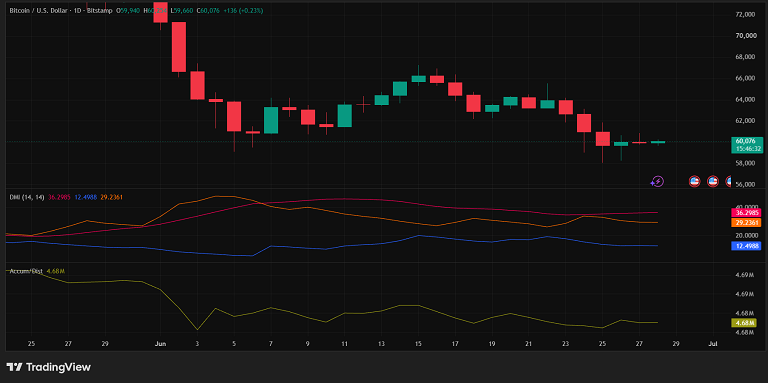
Task: Click the 56,000 price scale label
Action: click(744, 185)
